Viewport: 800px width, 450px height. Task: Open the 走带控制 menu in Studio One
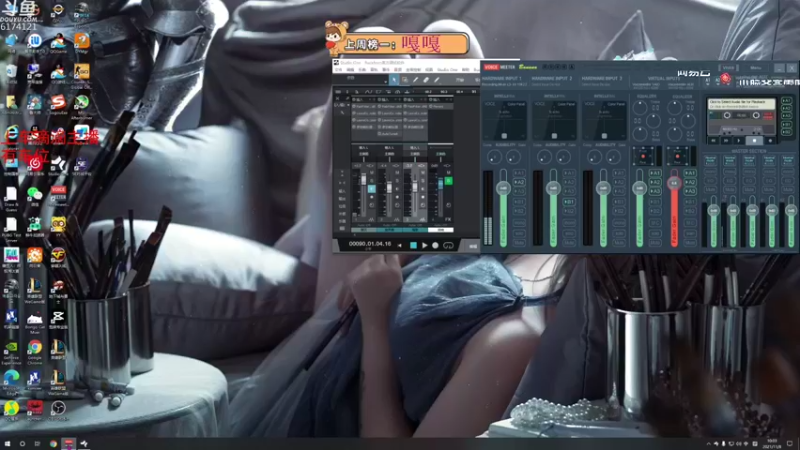coord(413,70)
